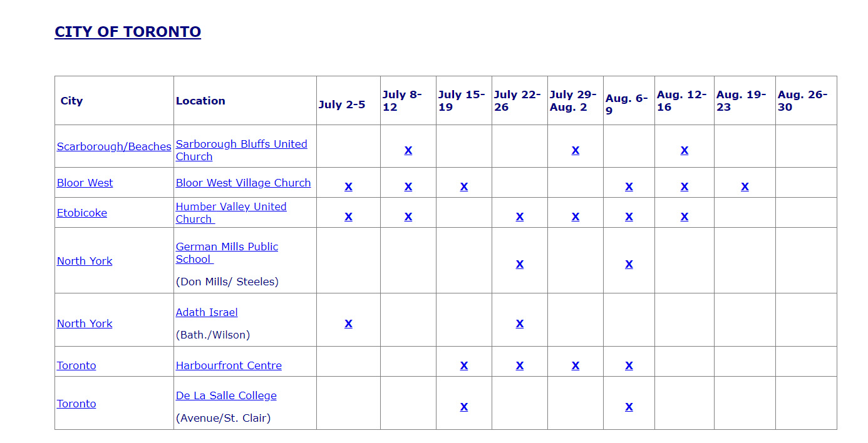868x443 pixels.
Task: Click the Etobicoke city link
Action: tap(82, 213)
